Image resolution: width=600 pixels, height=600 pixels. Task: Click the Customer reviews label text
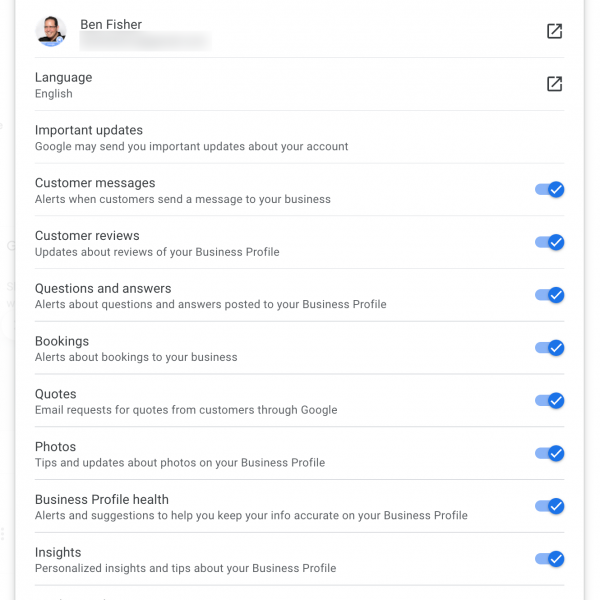(x=87, y=236)
